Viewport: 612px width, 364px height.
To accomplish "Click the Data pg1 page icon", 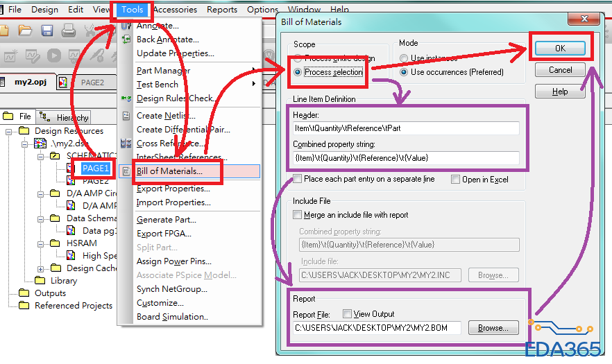I will (x=71, y=230).
